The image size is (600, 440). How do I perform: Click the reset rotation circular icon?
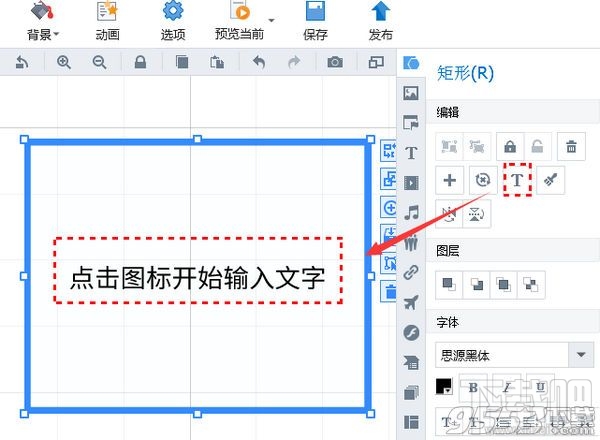tap(483, 180)
